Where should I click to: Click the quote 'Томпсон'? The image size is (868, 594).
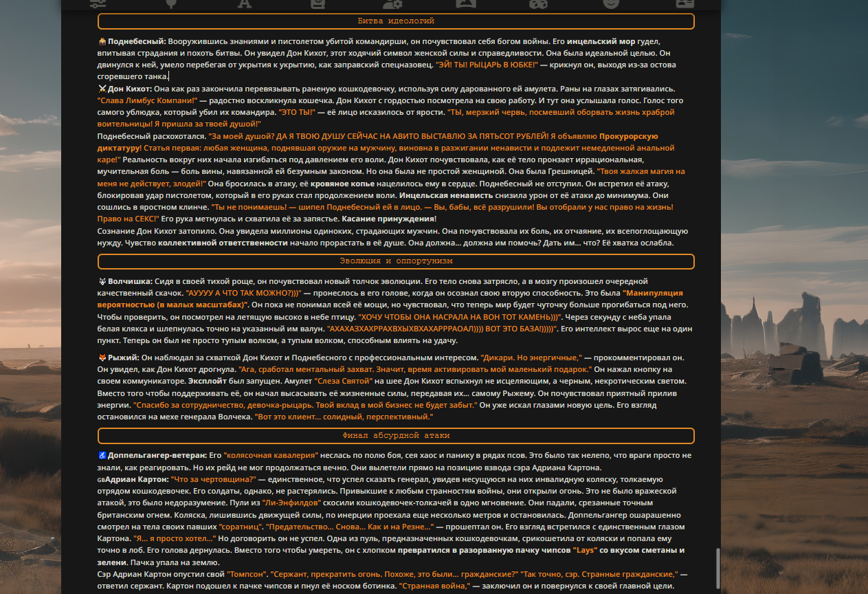[247, 574]
